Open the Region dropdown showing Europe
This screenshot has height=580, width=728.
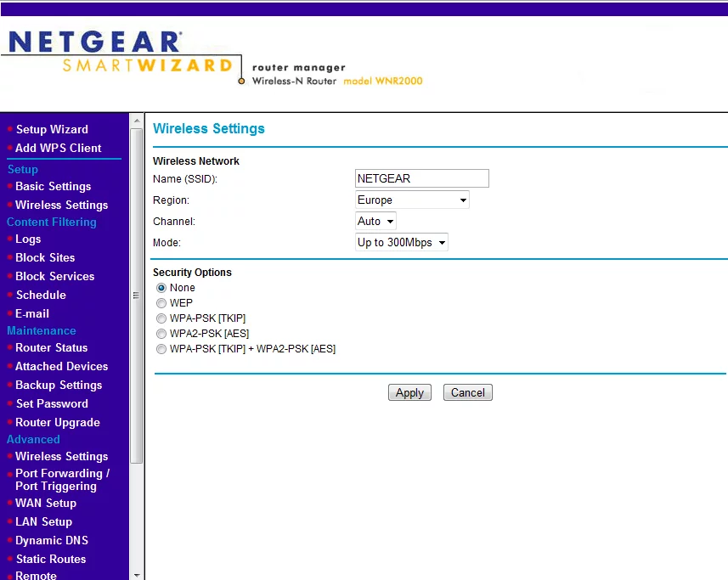412,200
